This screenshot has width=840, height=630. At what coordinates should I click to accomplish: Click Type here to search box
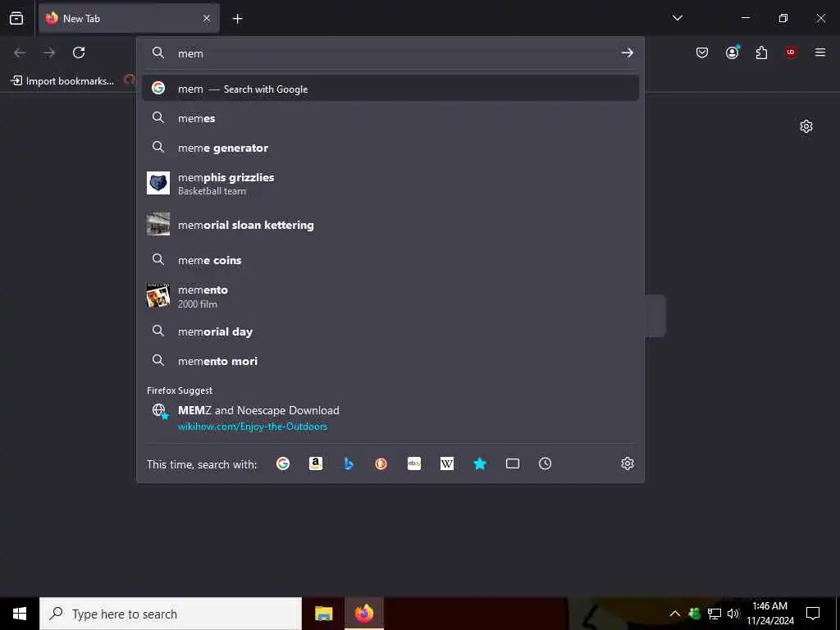click(x=171, y=614)
